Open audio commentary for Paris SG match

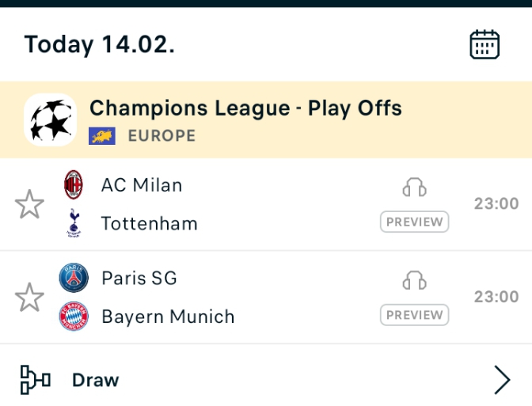point(414,280)
